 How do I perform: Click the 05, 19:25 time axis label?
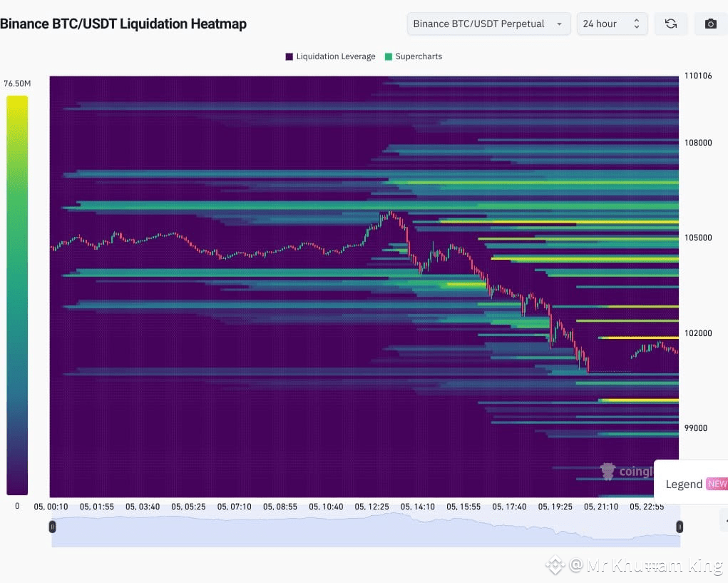555,507
